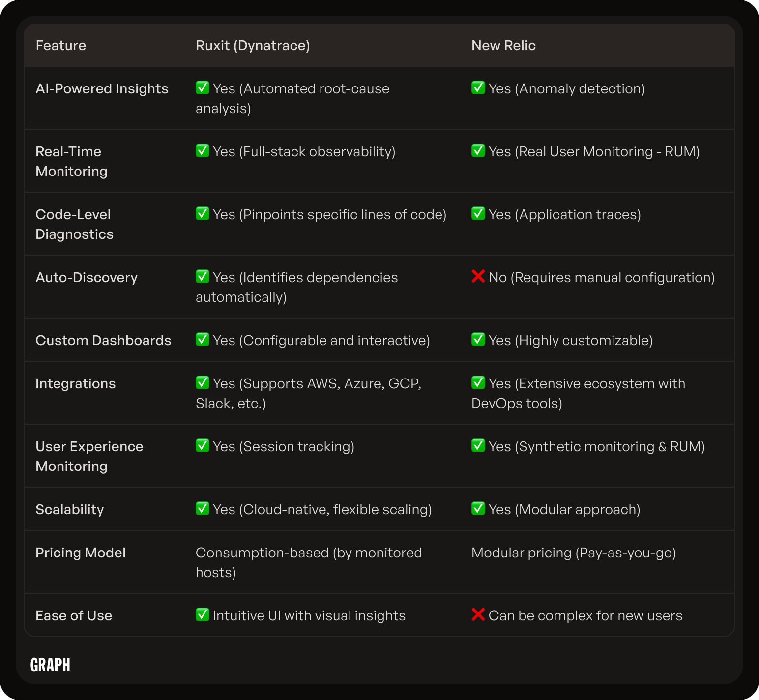Click the green check beside Full-stack observability
The width and height of the screenshot is (759, 700).
click(203, 150)
